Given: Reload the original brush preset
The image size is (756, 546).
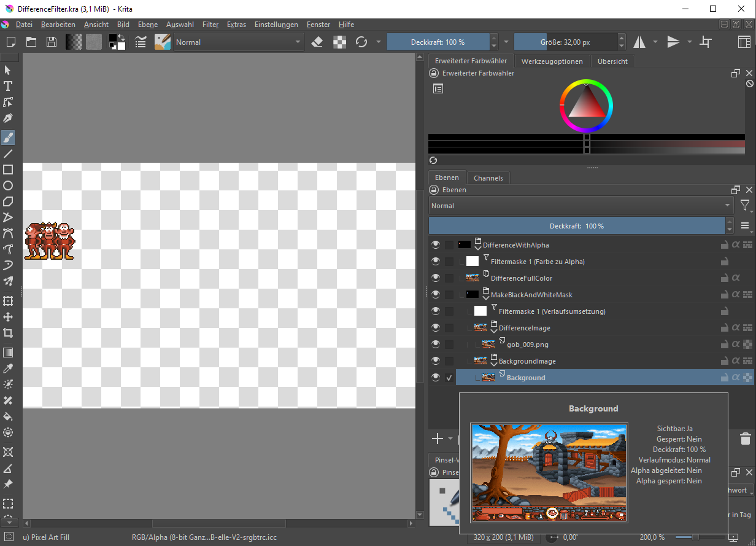Looking at the screenshot, I should [x=361, y=42].
